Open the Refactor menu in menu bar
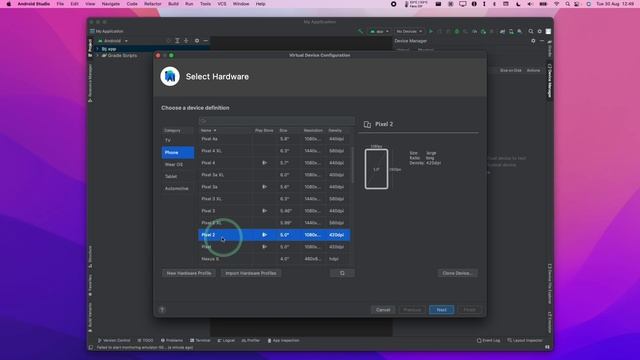640x360 pixels. [153, 4]
